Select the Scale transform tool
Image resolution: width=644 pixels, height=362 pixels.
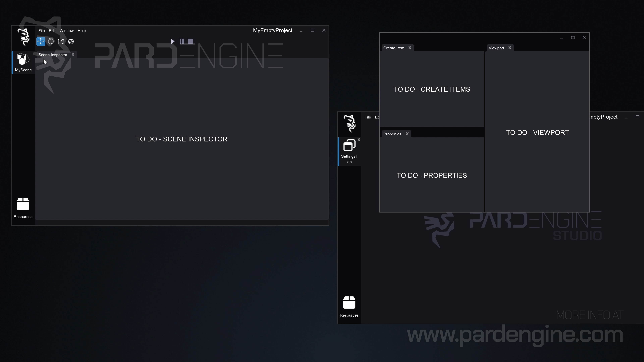61,41
